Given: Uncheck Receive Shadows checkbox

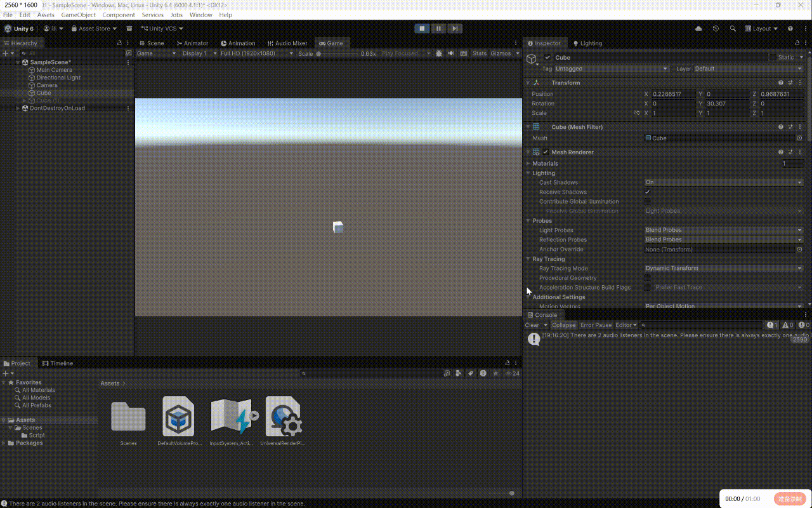Looking at the screenshot, I should coord(647,192).
